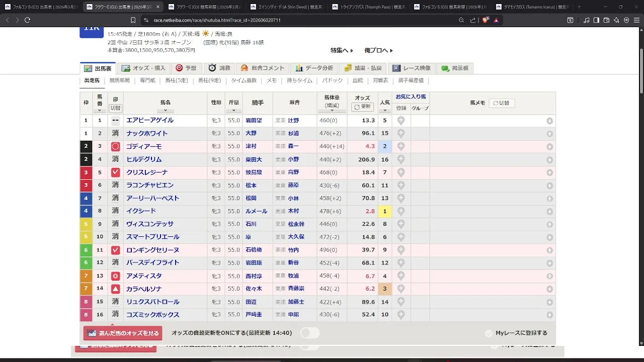The height and width of the screenshot is (362, 644).
Task: Toggle the ◎ mark on ゴディアーモ
Action: tap(115, 146)
